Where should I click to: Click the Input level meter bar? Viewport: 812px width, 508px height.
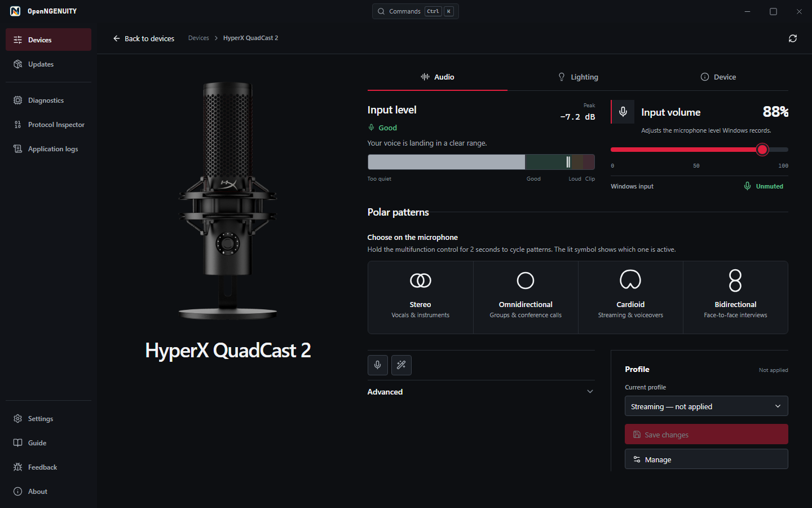[x=481, y=162]
